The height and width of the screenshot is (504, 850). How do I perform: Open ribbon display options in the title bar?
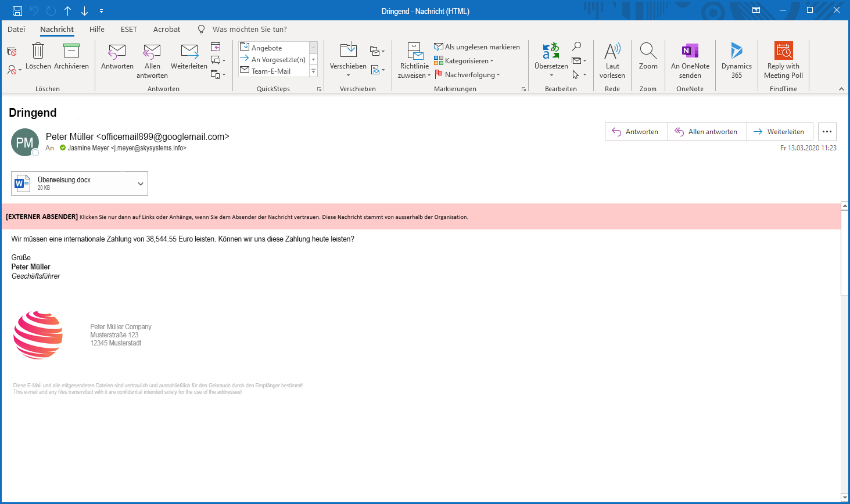(756, 10)
